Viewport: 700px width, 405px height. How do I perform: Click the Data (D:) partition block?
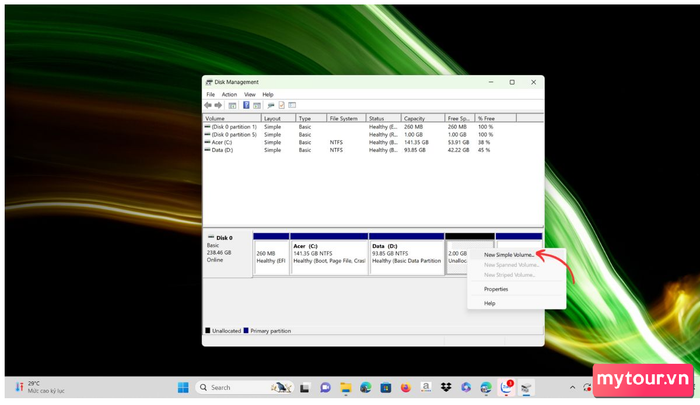coord(405,255)
